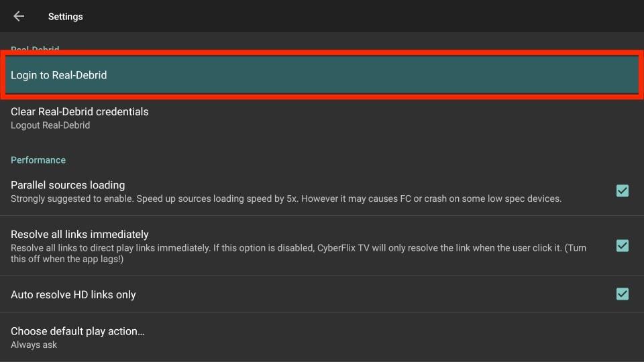Screen dimensions: 644x362
Task: Select the Resolve all links immediately title
Action: click(x=80, y=235)
